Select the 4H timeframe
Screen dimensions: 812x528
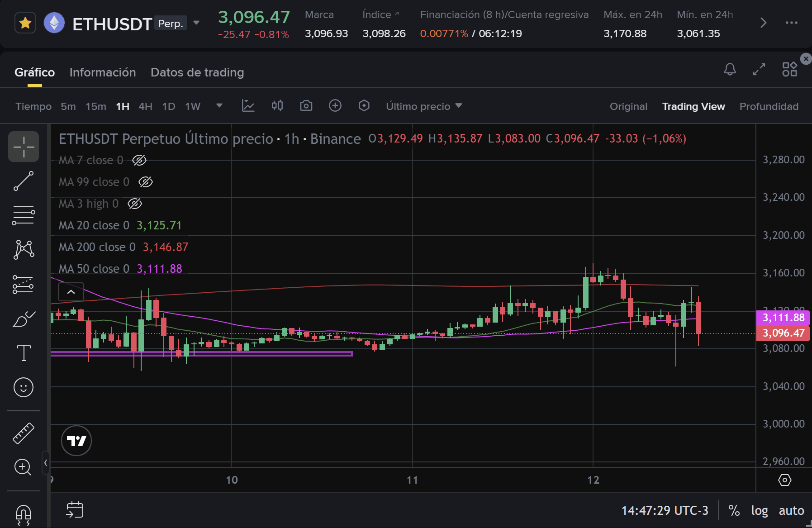click(x=145, y=106)
